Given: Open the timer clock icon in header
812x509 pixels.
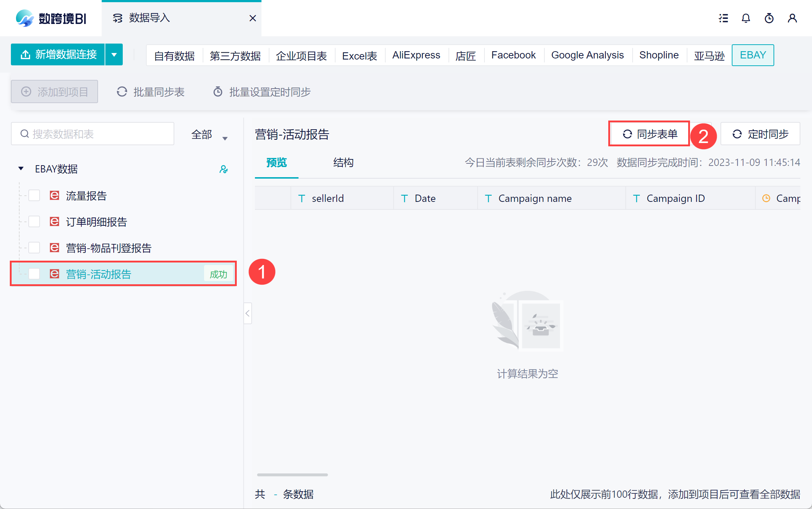Looking at the screenshot, I should (769, 18).
